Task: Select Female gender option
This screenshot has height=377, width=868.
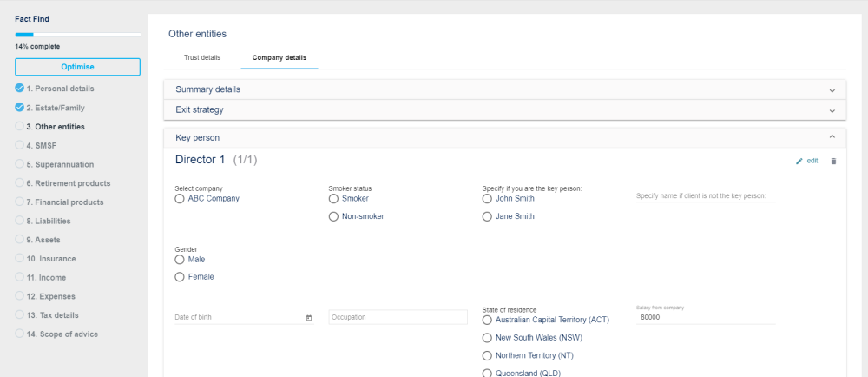Action: point(180,277)
